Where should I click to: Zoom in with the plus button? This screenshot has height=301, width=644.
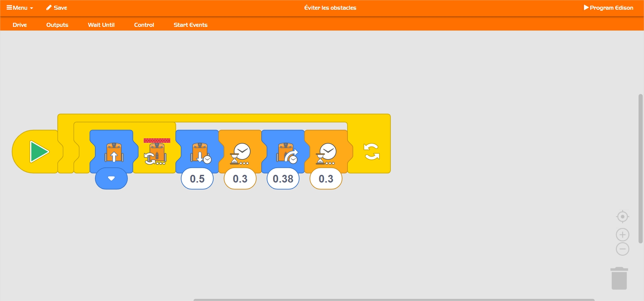click(x=622, y=235)
